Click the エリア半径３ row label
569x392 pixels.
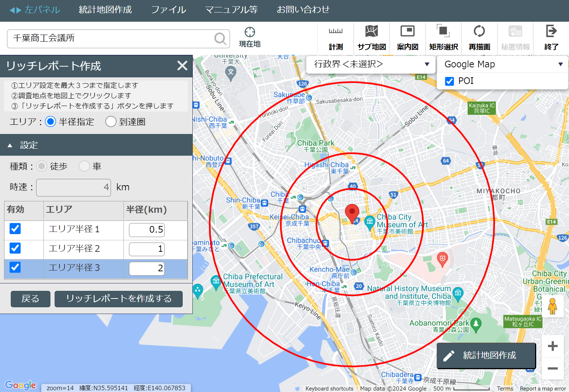pyautogui.click(x=74, y=268)
